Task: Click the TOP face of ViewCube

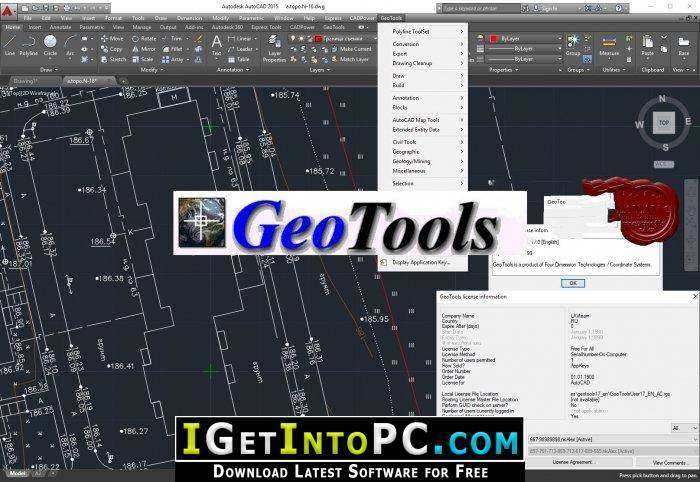Action: [x=664, y=123]
